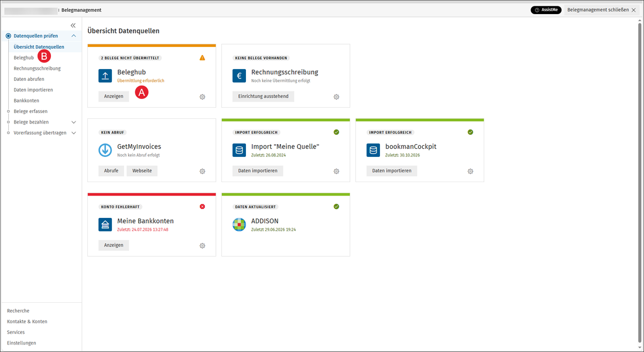Open settings gear on the bookmanCockpit card
This screenshot has width=644, height=352.
click(x=470, y=171)
